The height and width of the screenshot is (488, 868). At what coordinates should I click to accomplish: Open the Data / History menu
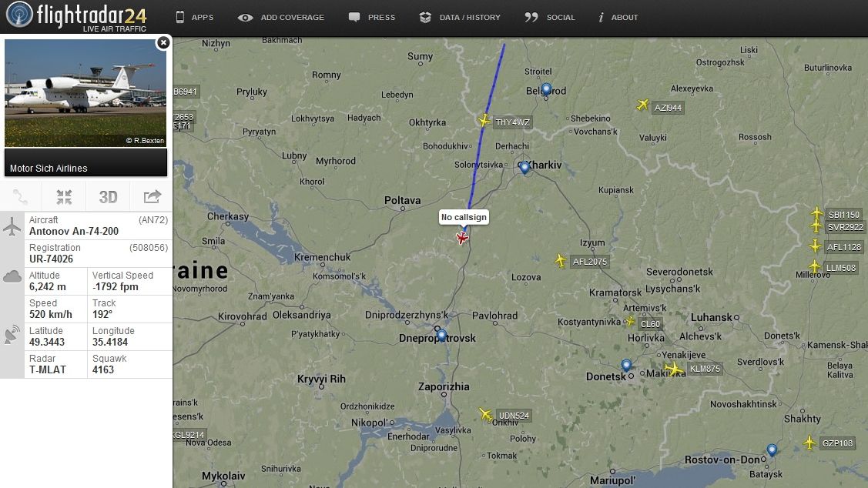460,17
